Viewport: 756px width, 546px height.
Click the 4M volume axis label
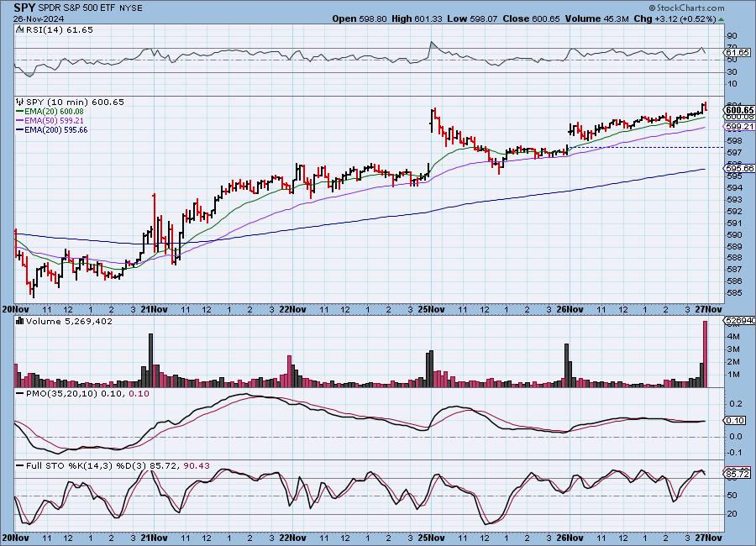(733, 336)
